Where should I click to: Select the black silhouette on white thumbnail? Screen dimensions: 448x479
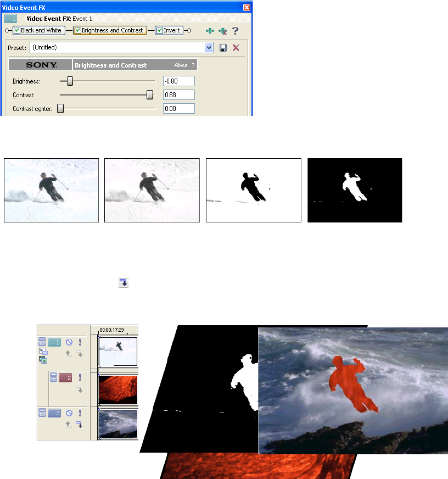point(254,190)
